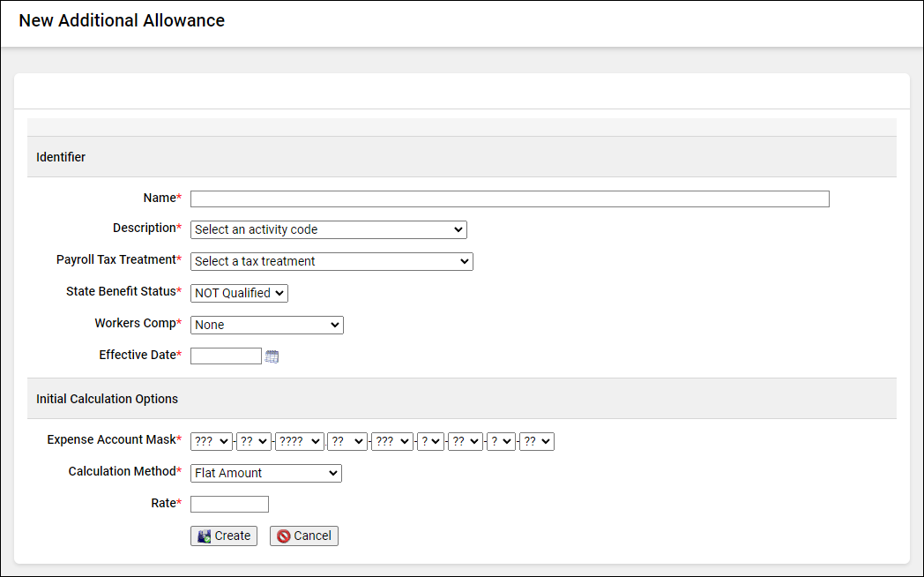
Task: Open the State Benefit Status dropdown
Action: pyautogui.click(x=239, y=293)
